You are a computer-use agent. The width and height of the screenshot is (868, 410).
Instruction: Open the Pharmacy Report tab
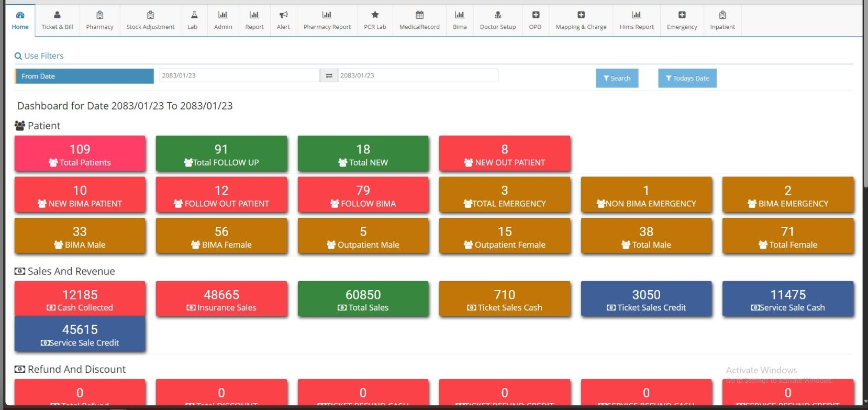pyautogui.click(x=327, y=21)
